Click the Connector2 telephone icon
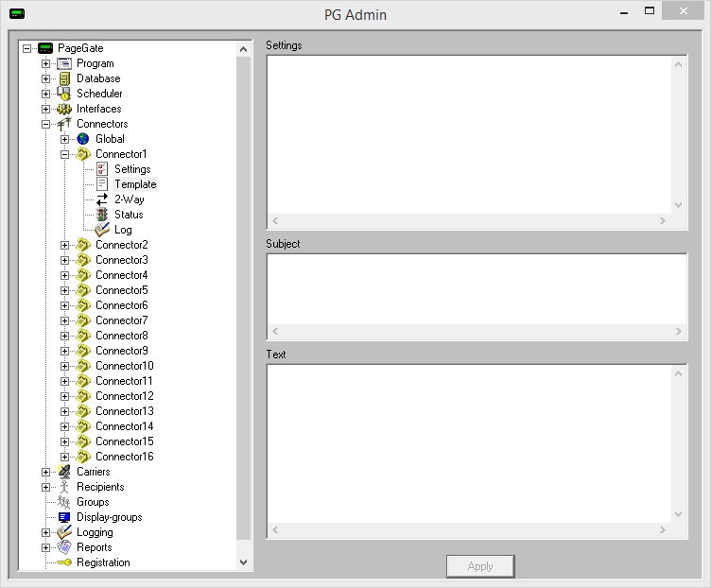 pos(83,245)
